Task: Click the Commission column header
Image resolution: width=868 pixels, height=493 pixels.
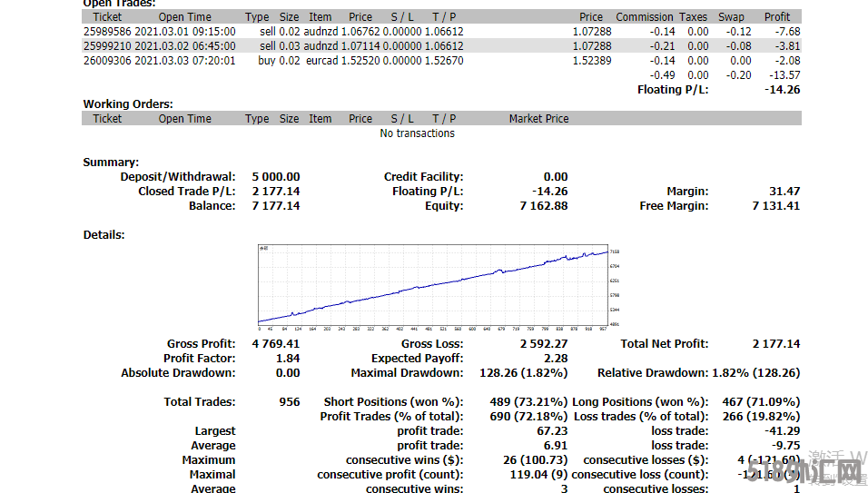Action: tap(645, 17)
